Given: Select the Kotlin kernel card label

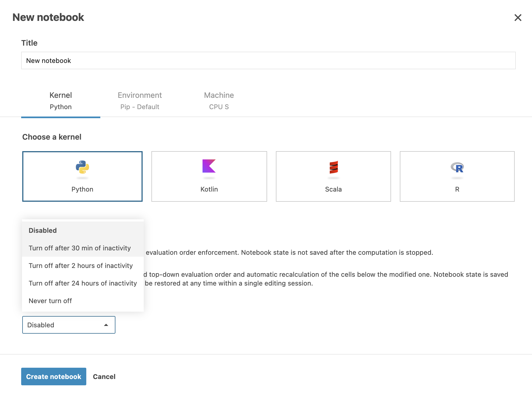Looking at the screenshot, I should pyautogui.click(x=209, y=189).
